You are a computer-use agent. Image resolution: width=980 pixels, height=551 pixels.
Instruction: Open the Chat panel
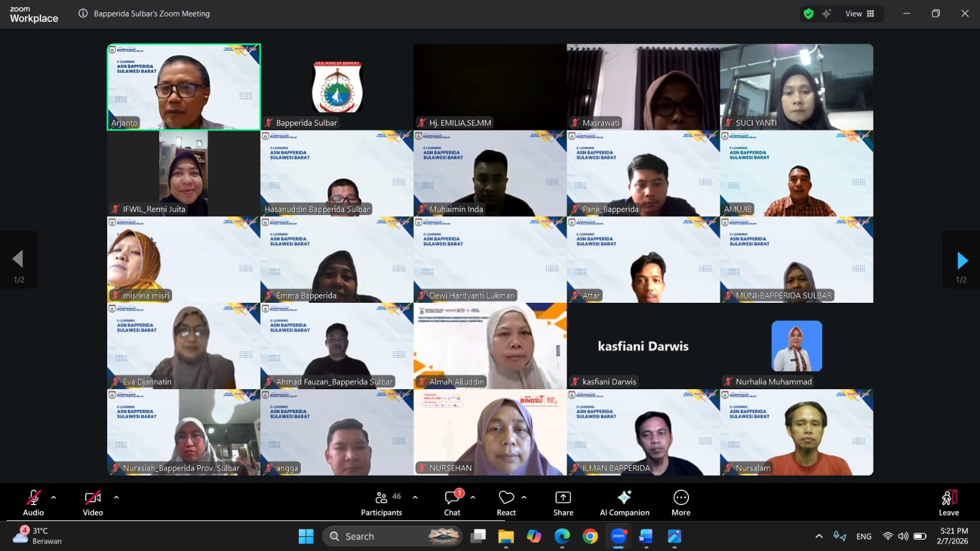click(x=452, y=503)
